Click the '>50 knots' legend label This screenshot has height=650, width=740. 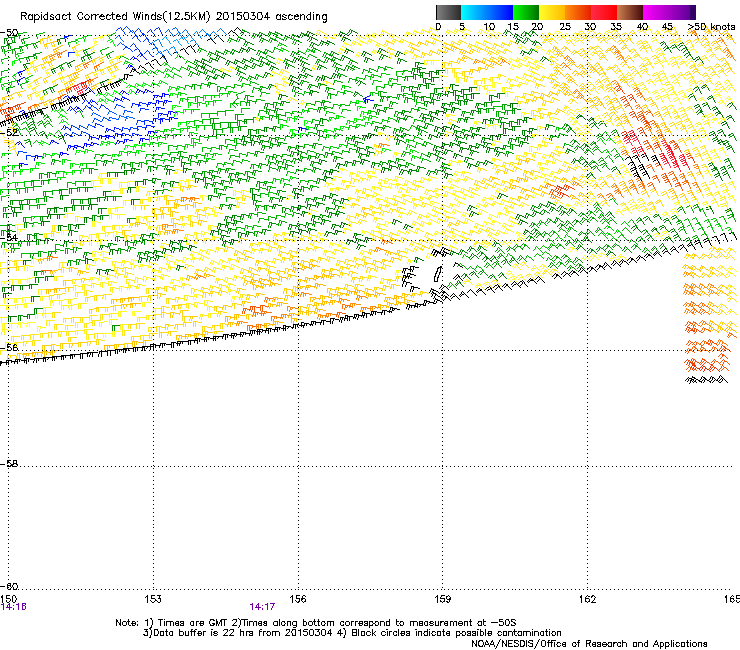click(712, 27)
